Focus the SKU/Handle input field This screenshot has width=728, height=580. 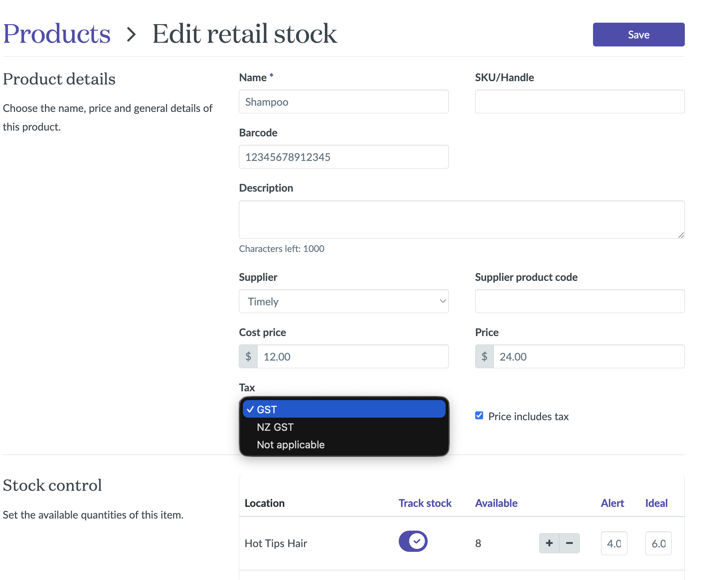[x=579, y=102]
